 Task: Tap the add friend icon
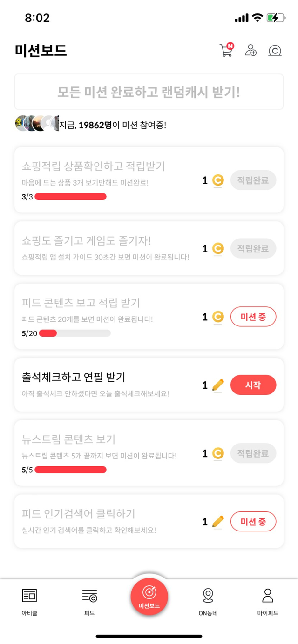[x=251, y=50]
